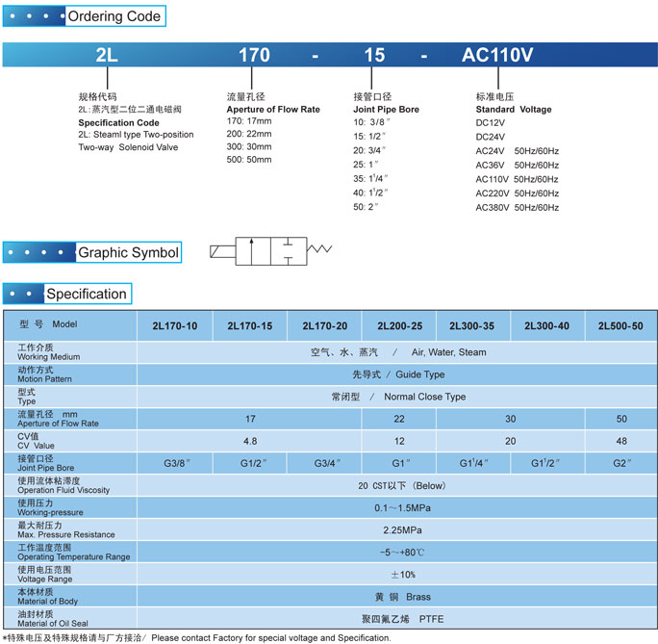The height and width of the screenshot is (644, 658).
Task: Click the '15' code in the blue banner
Action: [374, 55]
